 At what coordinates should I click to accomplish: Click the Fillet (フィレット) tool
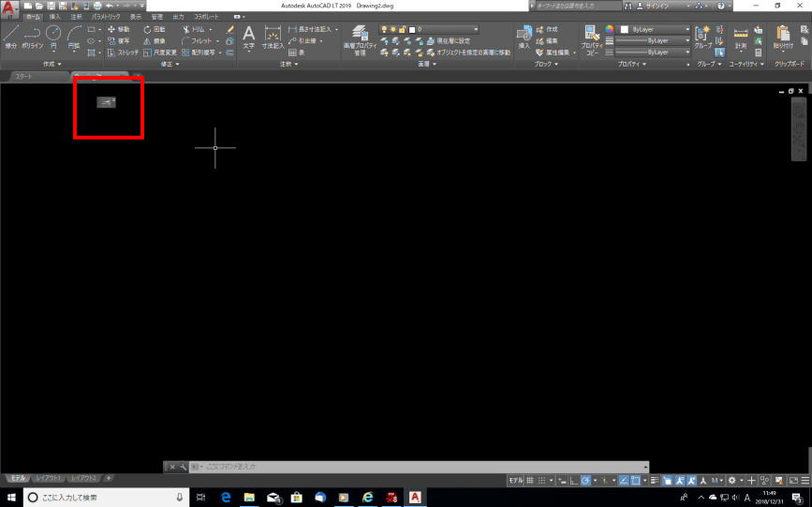click(x=197, y=41)
